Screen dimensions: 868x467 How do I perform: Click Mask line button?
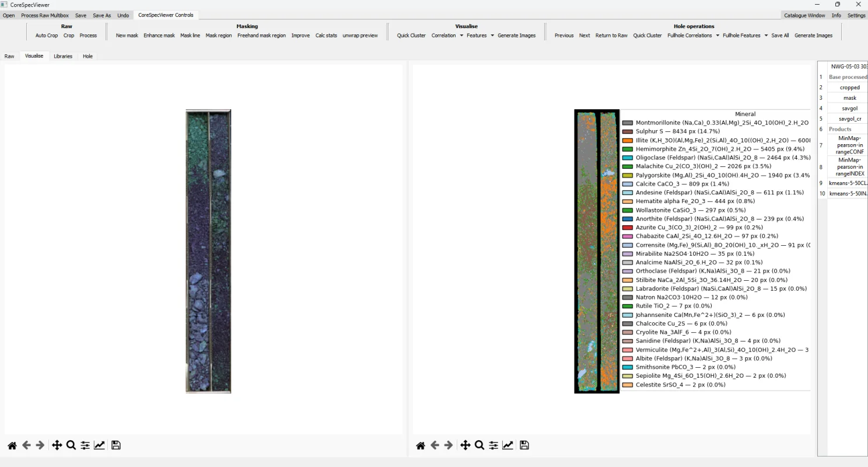[x=190, y=36]
